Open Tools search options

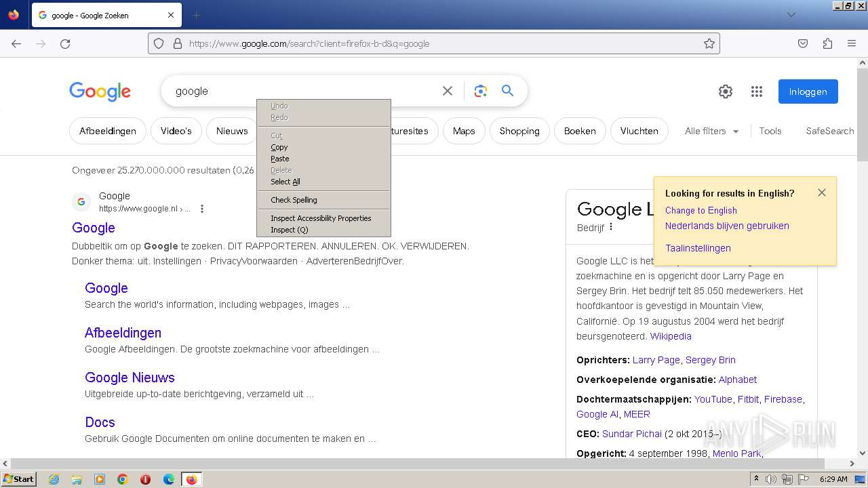(770, 131)
